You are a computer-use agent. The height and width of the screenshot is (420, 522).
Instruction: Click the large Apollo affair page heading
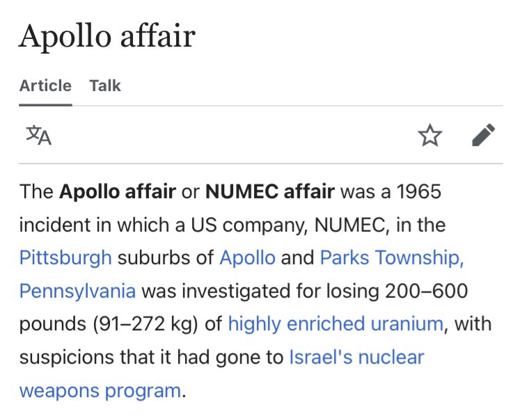pyautogui.click(x=107, y=36)
